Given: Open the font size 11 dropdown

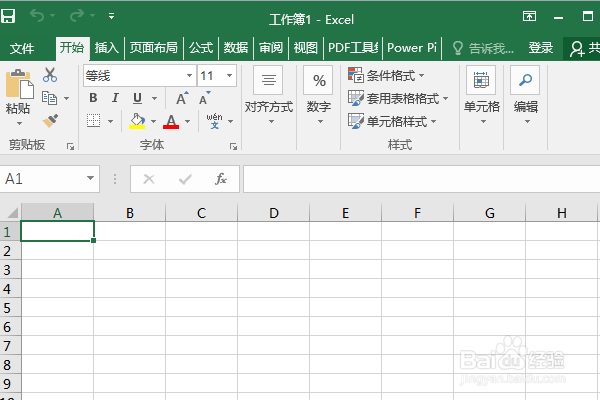Looking at the screenshot, I should (229, 75).
